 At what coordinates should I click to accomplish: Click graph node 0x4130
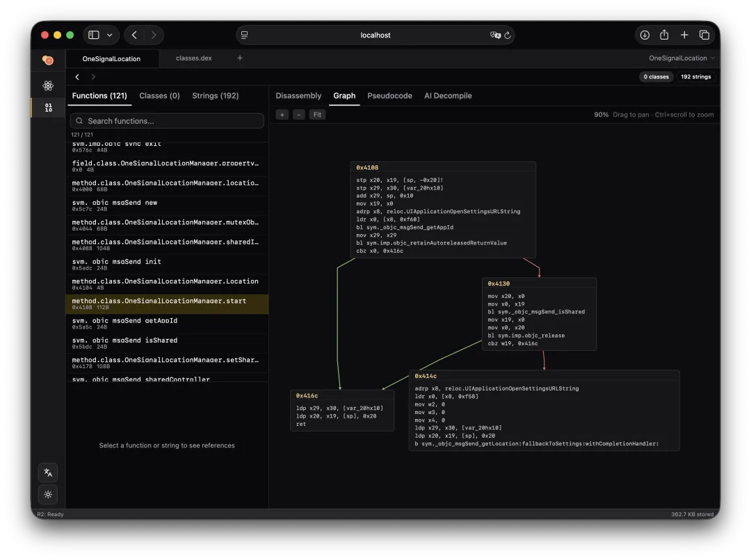coord(540,314)
